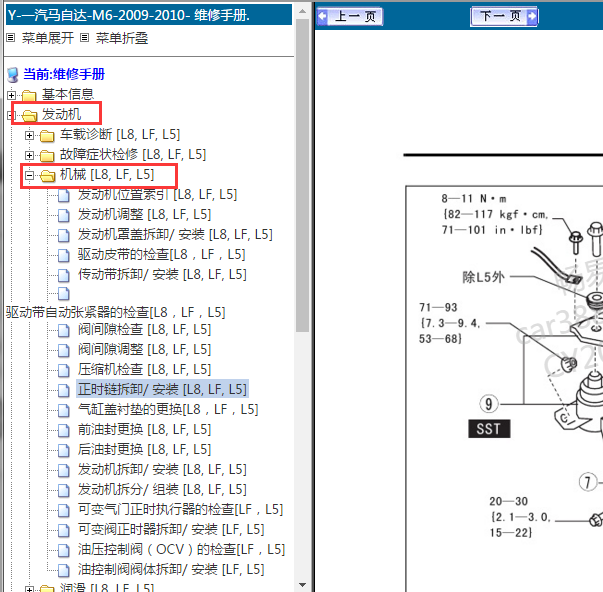This screenshot has height=592, width=603.
Task: Expand the 车载诊断 [L8, LF, L5] node
Action: 29,135
